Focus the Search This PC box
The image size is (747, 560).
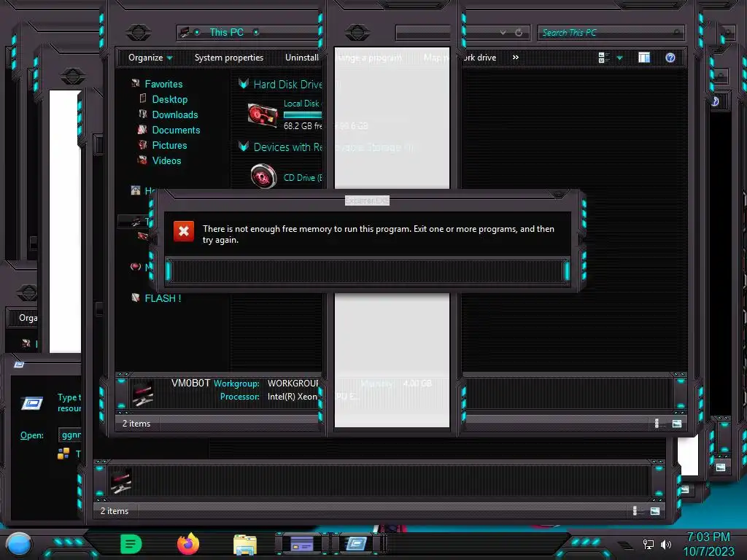click(x=611, y=32)
